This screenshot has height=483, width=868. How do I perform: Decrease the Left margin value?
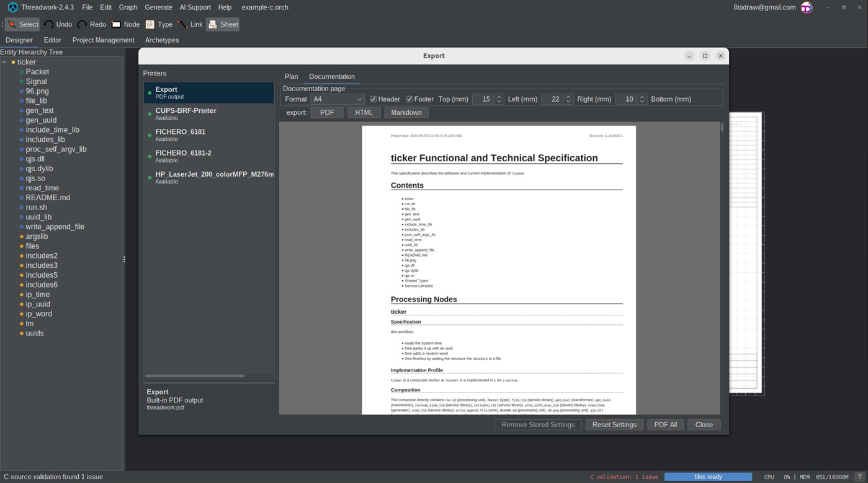click(568, 102)
